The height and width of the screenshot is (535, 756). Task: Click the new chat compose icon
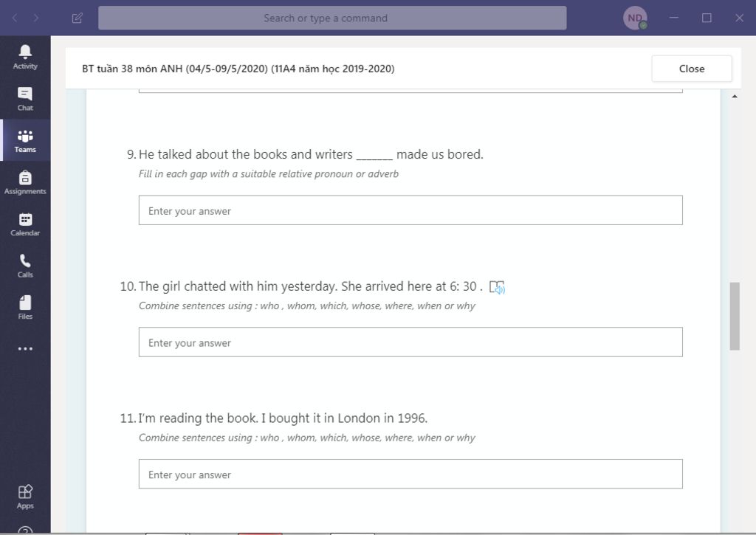tap(77, 18)
